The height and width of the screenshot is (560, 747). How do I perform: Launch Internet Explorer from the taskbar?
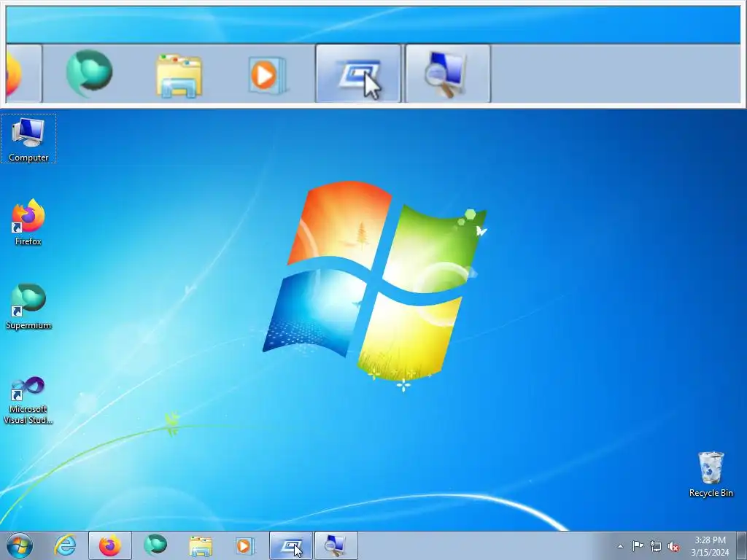coord(65,545)
